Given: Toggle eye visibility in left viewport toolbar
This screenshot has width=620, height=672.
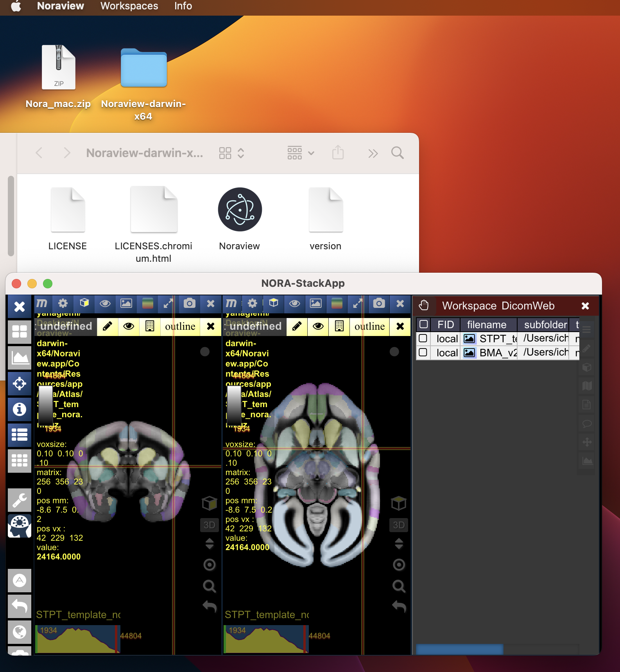Looking at the screenshot, I should point(105,304).
